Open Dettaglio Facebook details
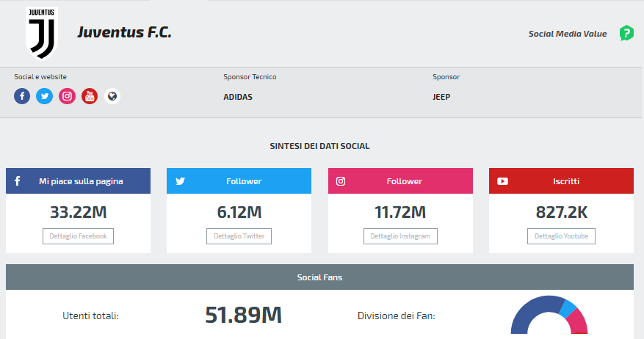 (78, 236)
